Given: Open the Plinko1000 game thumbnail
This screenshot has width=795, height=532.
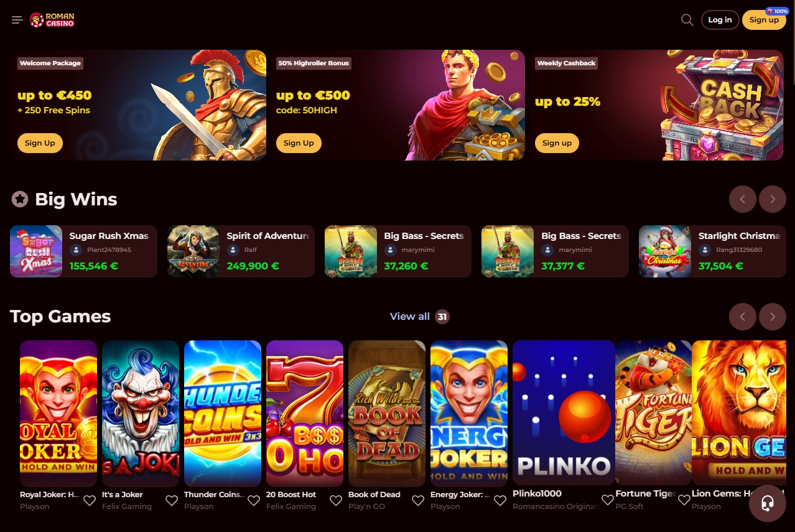Looking at the screenshot, I should (x=564, y=413).
